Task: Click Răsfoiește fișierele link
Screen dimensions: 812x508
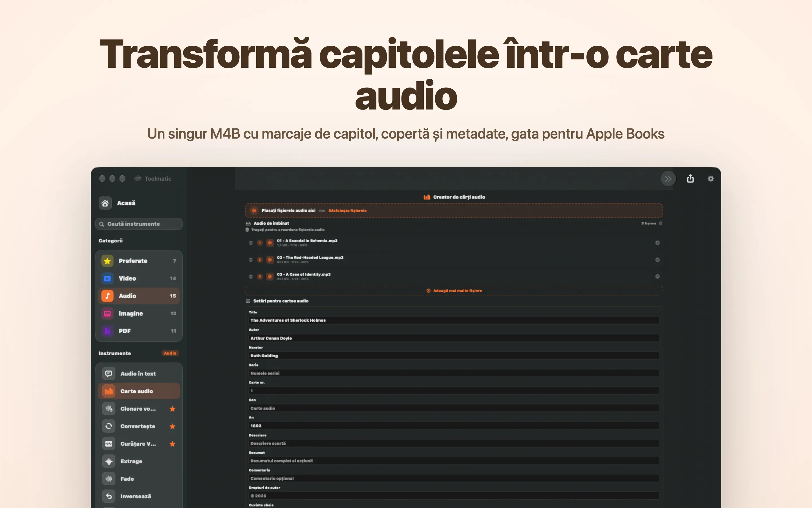Action: point(347,211)
